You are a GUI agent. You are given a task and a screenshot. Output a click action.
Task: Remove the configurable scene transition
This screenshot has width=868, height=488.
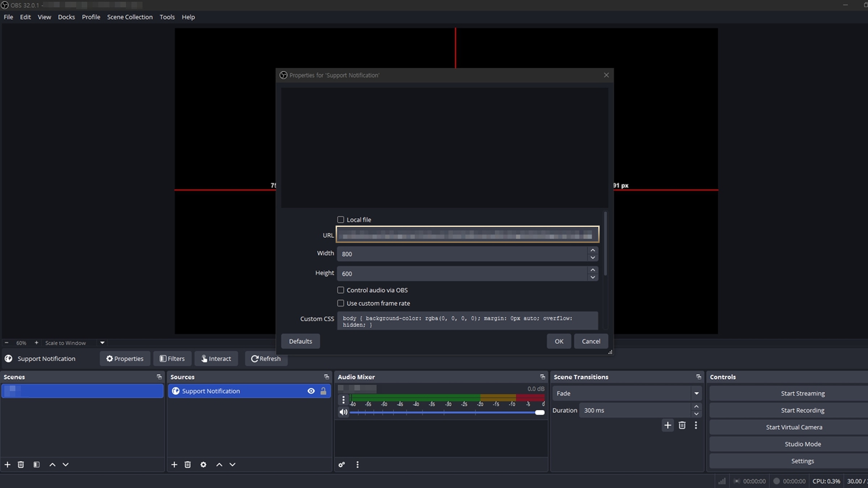[x=682, y=425]
